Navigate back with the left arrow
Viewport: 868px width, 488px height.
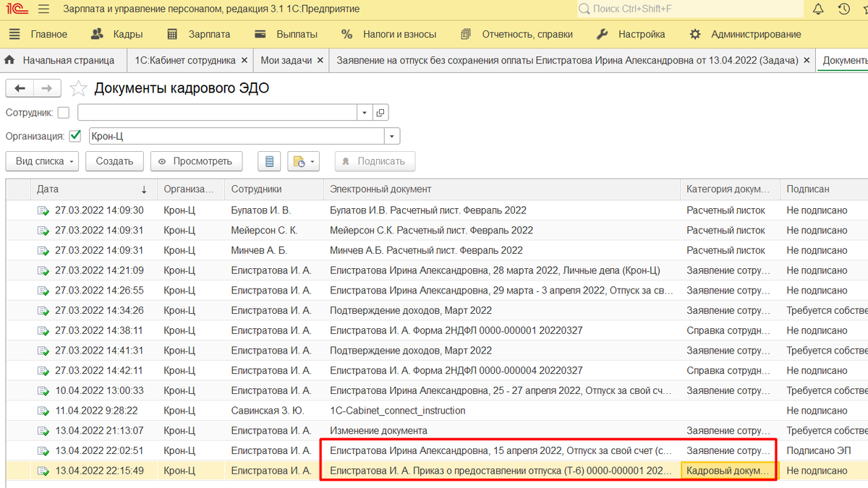pos(20,88)
